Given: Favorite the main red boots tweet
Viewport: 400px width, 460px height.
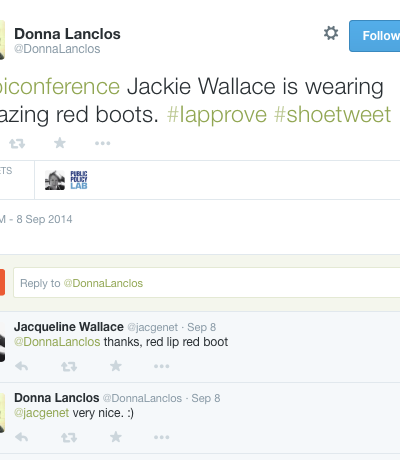Looking at the screenshot, I should pos(60,143).
